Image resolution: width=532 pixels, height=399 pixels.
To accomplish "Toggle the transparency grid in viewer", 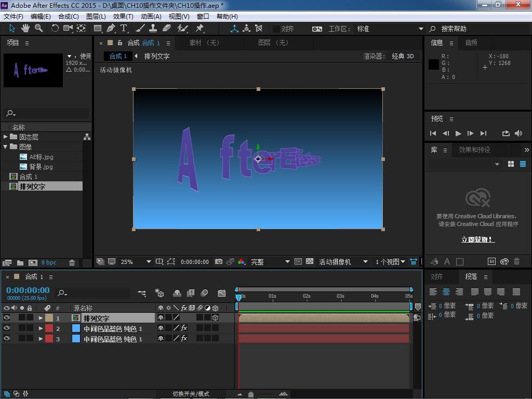I will [x=310, y=262].
